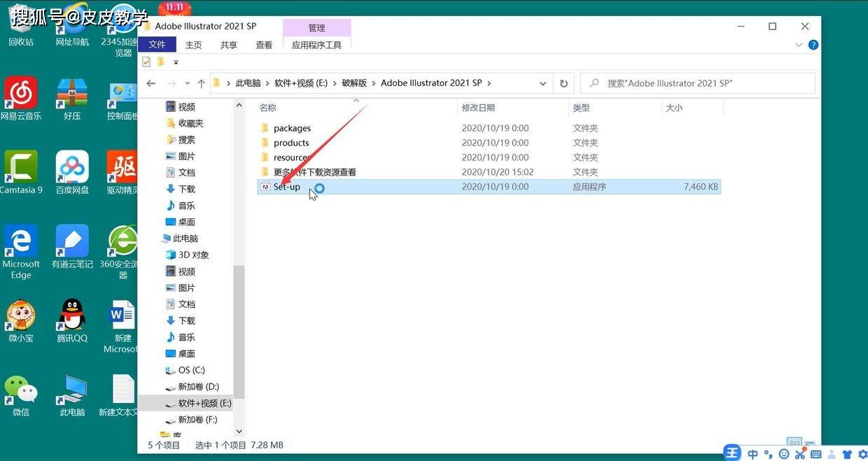The width and height of the screenshot is (868, 461).
Task: Expand the ribbon with the chevron
Action: [x=799, y=45]
